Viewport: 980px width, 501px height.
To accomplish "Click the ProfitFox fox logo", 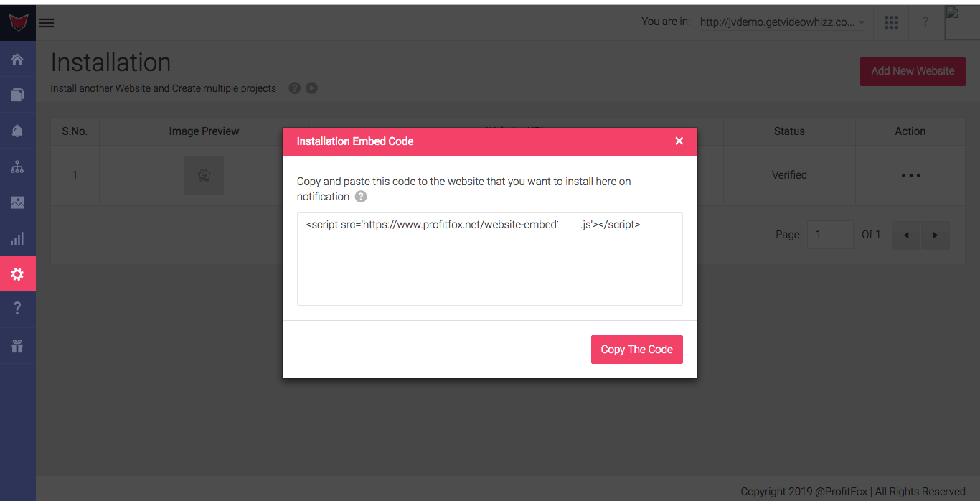I will [x=18, y=23].
